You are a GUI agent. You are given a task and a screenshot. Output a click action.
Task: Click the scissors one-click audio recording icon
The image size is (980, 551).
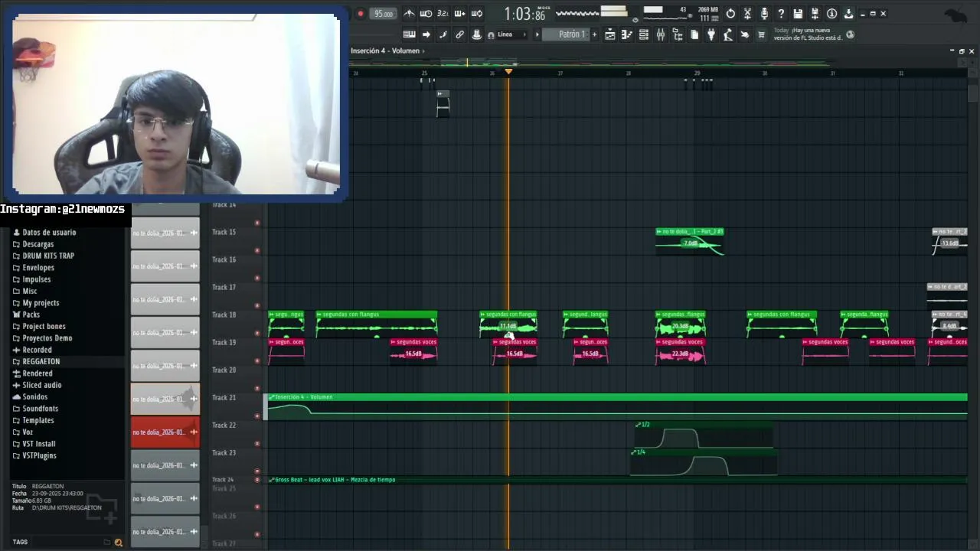coord(747,14)
